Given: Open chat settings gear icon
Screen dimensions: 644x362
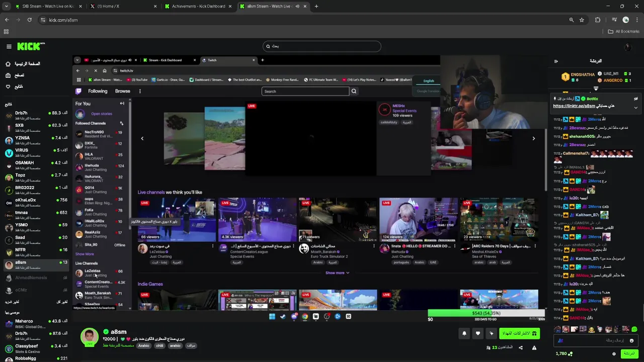Looking at the screenshot, I should 614,353.
